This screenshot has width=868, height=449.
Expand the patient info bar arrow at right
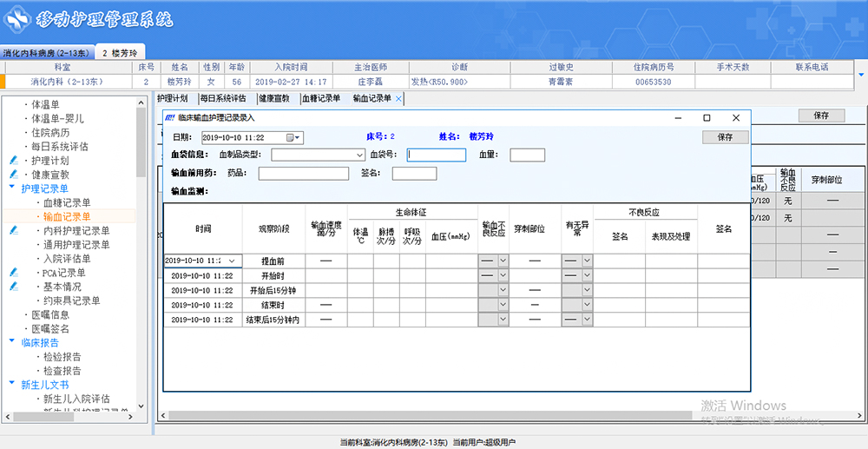(861, 74)
